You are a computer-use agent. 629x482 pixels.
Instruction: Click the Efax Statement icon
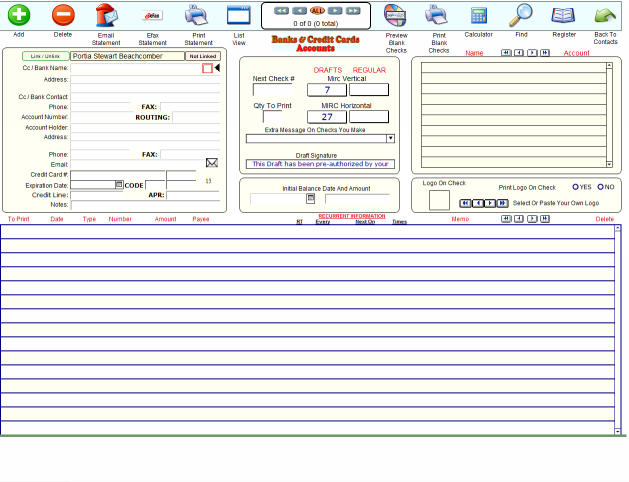152,15
